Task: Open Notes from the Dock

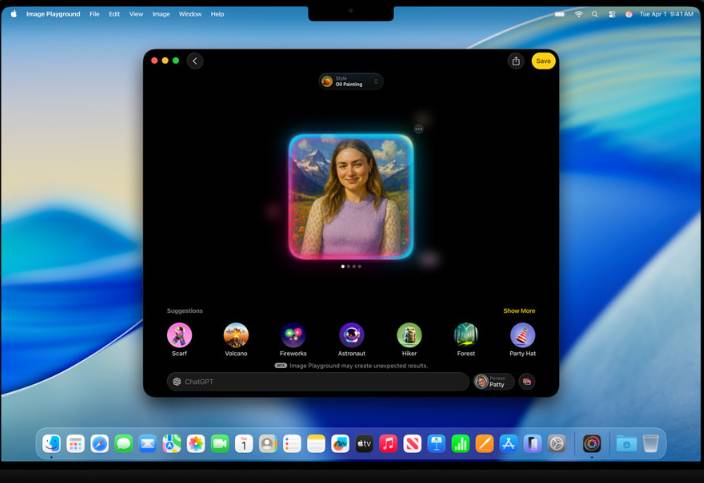Action: [316, 444]
